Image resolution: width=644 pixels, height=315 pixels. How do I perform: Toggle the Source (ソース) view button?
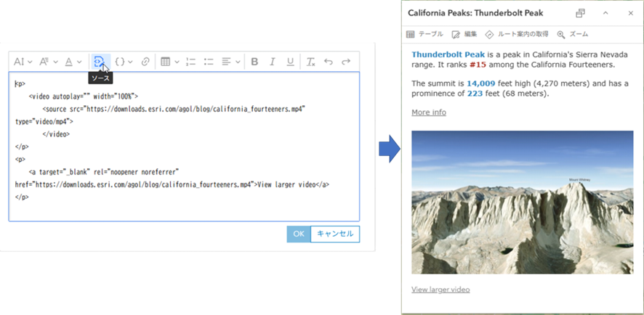click(100, 62)
